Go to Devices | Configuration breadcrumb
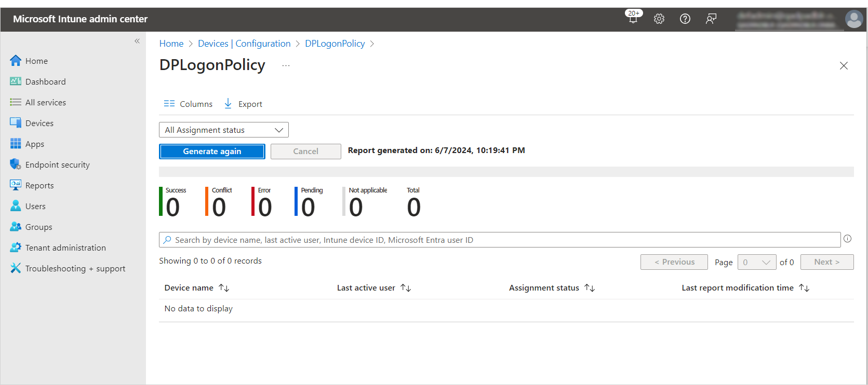The height and width of the screenshot is (385, 868). click(244, 44)
